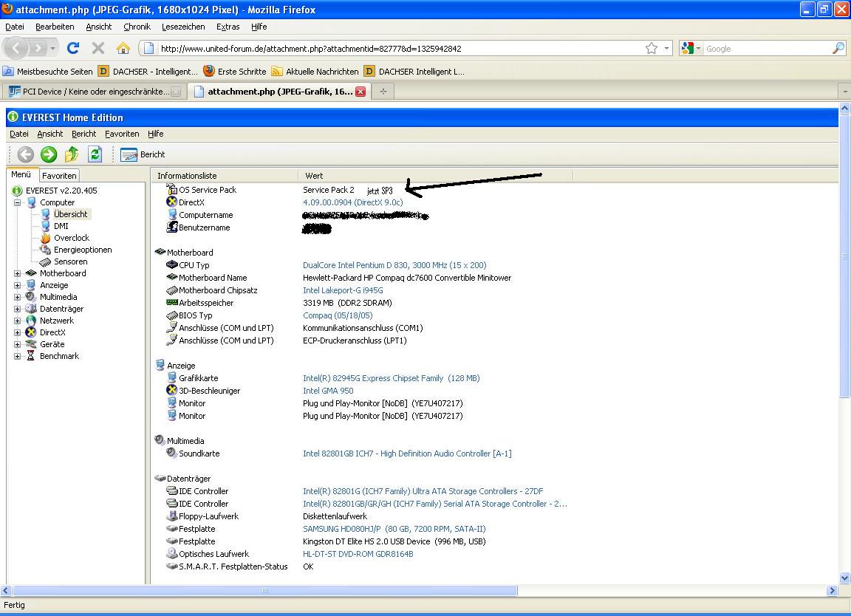Select the EVEREST Menü tab
Viewport: 851px width, 616px height.
(x=21, y=174)
